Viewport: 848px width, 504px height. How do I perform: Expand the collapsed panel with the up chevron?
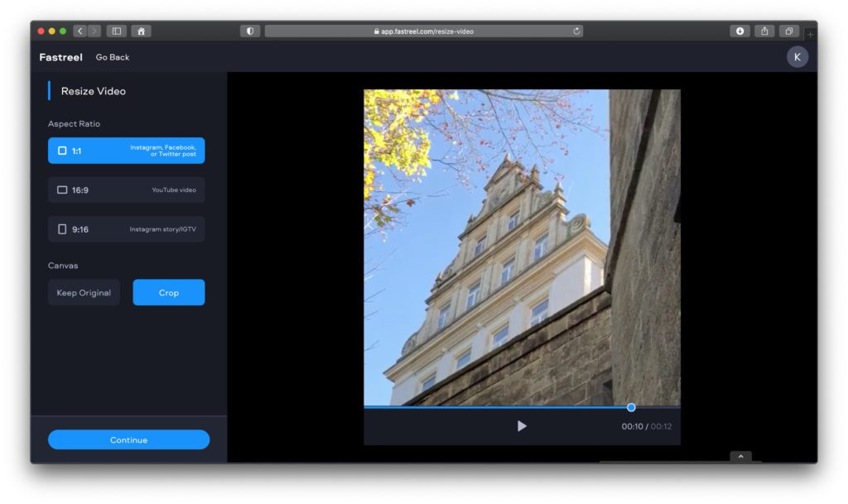click(740, 456)
